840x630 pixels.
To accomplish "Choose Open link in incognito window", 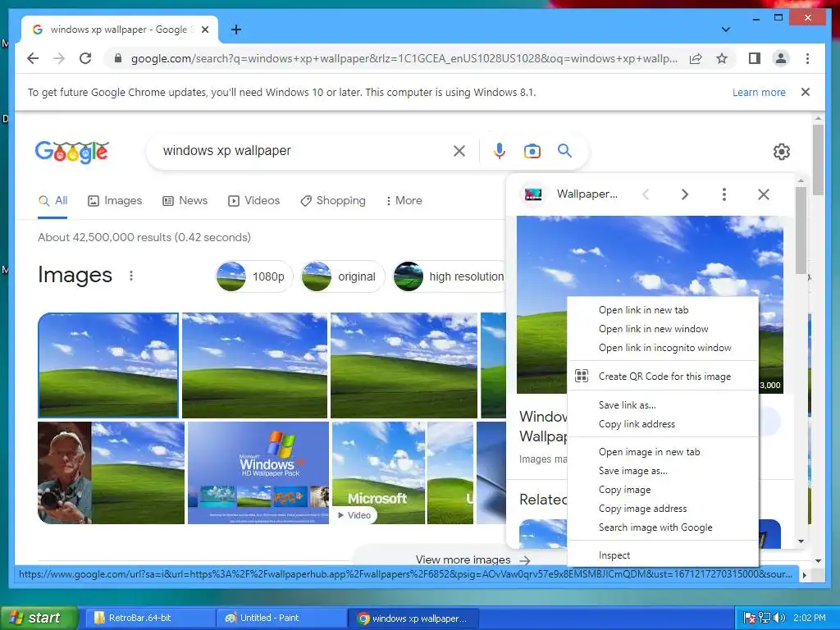I will click(x=663, y=348).
